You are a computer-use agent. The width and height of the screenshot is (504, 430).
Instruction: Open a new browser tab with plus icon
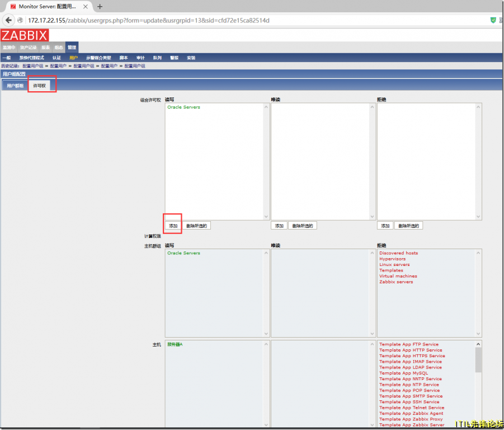(x=100, y=6)
